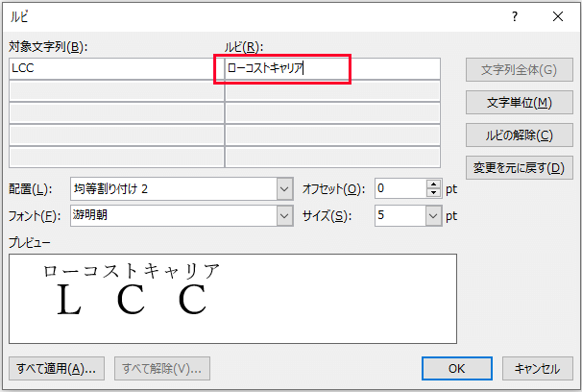Click the オフセット value field
This screenshot has width=582, height=392.
400,188
